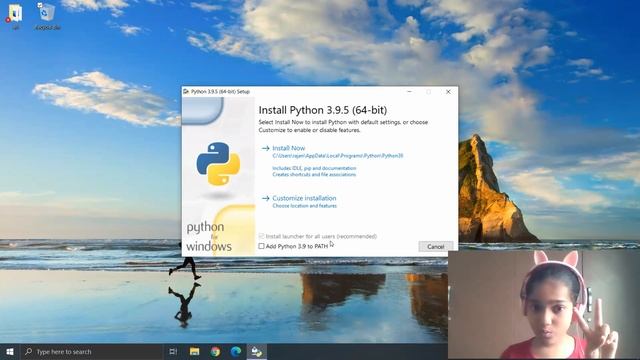Image resolution: width=640 pixels, height=360 pixels.
Task: Minimize the Python Setup window
Action: (x=409, y=92)
